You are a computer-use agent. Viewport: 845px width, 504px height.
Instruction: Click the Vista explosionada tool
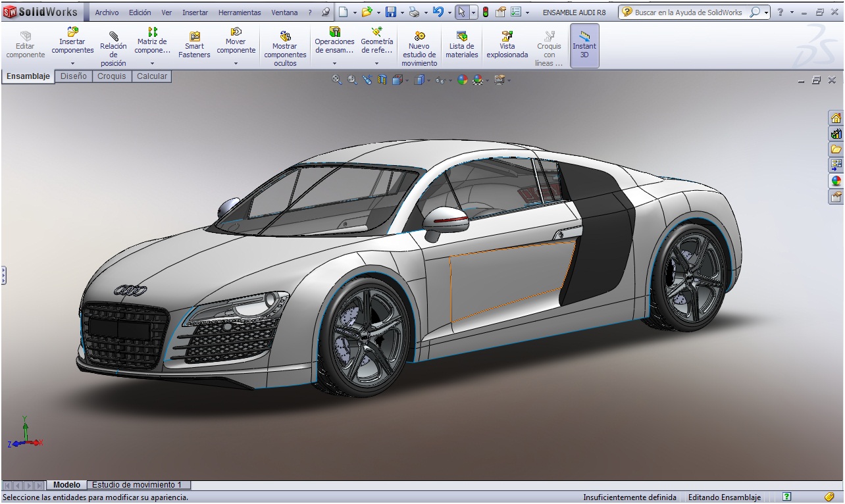coord(507,45)
